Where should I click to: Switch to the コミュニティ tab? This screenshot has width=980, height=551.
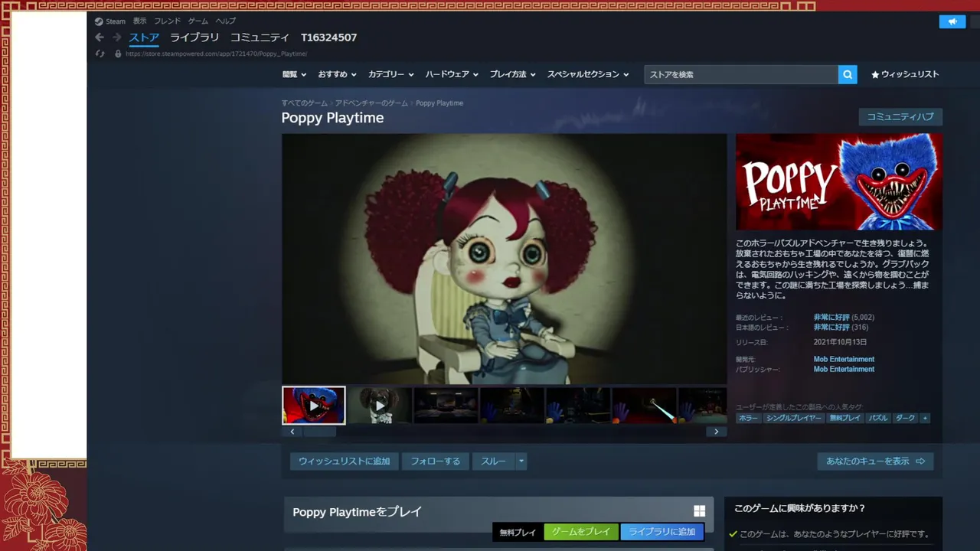pyautogui.click(x=260, y=37)
